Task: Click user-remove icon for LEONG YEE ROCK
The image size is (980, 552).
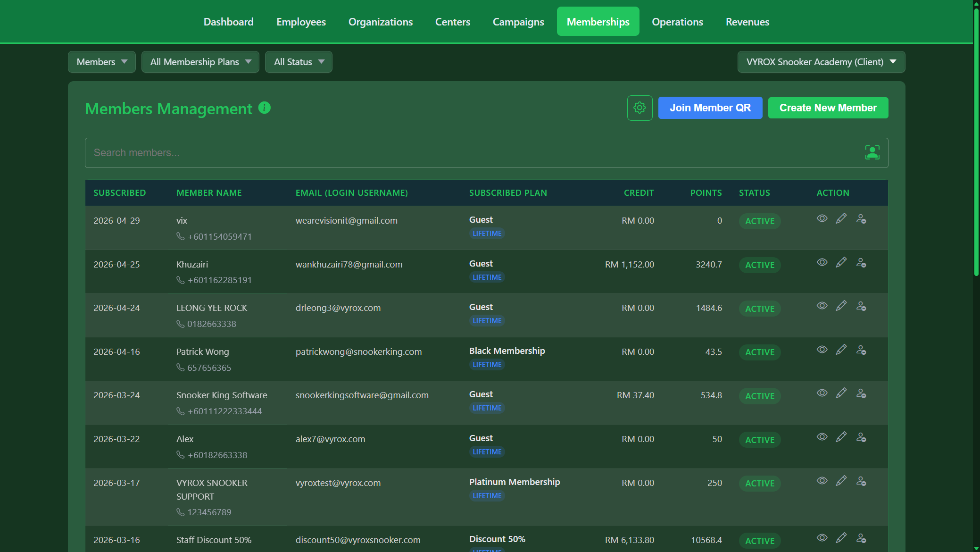Action: click(861, 306)
